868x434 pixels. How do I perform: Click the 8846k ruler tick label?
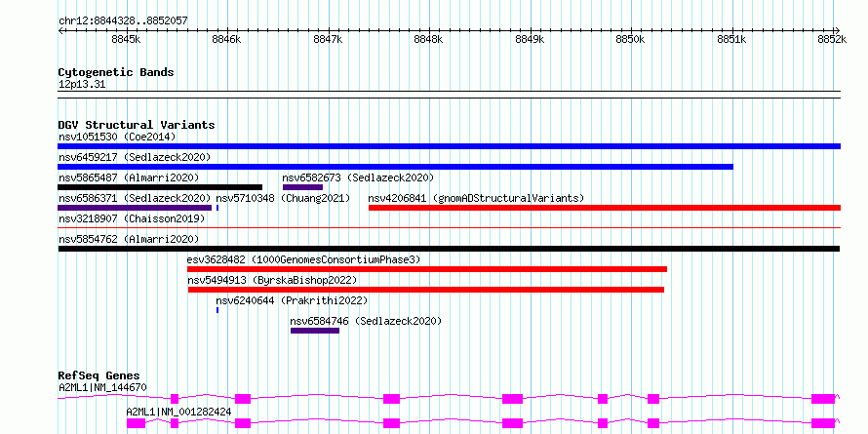point(227,40)
